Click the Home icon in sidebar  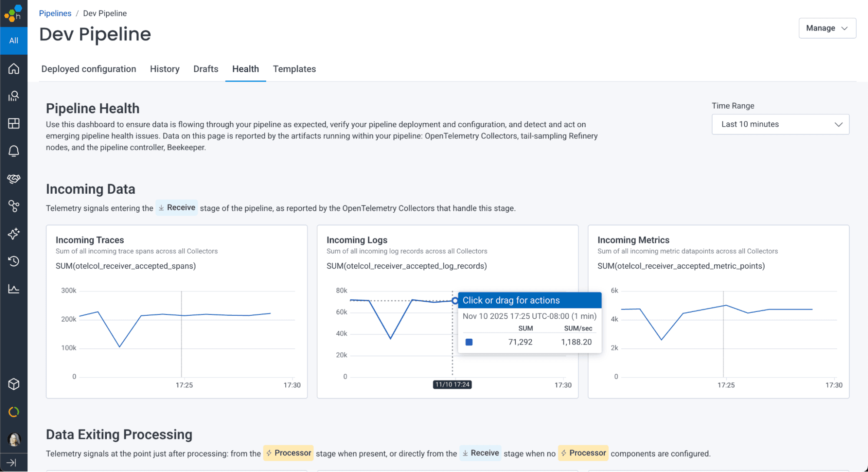coord(13,69)
